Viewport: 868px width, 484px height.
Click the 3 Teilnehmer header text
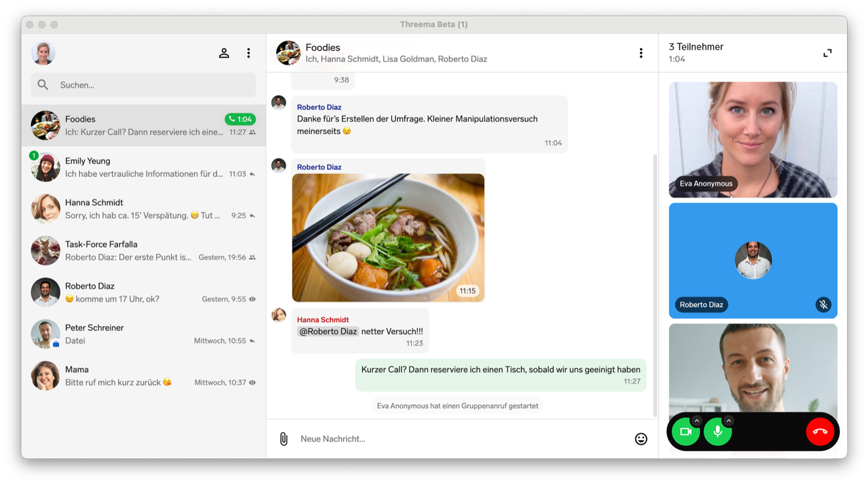click(x=696, y=47)
